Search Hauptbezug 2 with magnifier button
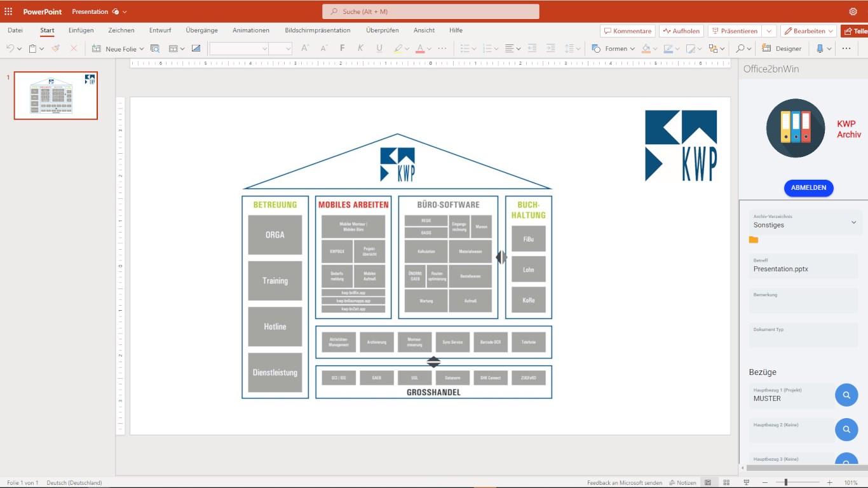 (846, 430)
